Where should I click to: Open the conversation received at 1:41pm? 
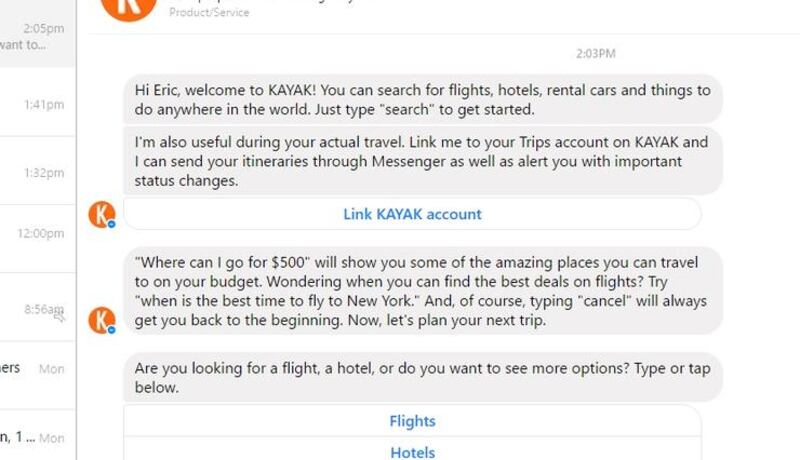(x=37, y=104)
